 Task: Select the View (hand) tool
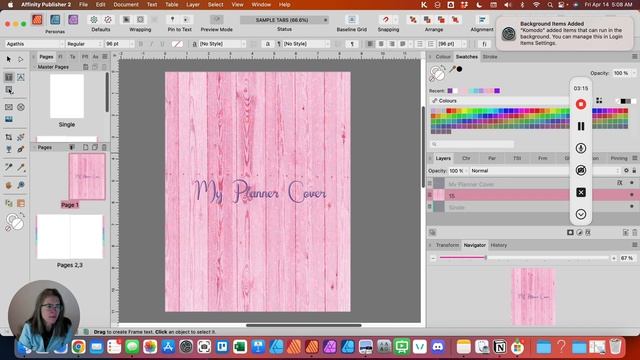tap(9, 185)
